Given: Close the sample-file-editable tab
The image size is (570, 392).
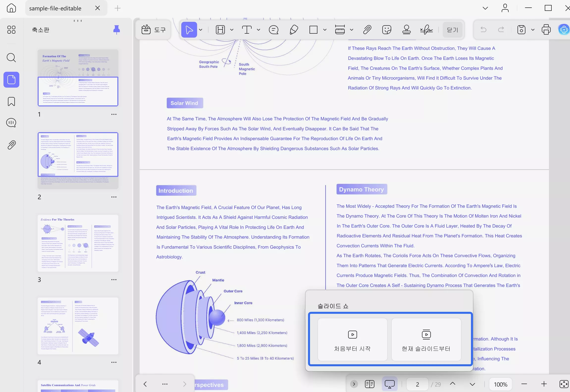Looking at the screenshot, I should point(98,8).
